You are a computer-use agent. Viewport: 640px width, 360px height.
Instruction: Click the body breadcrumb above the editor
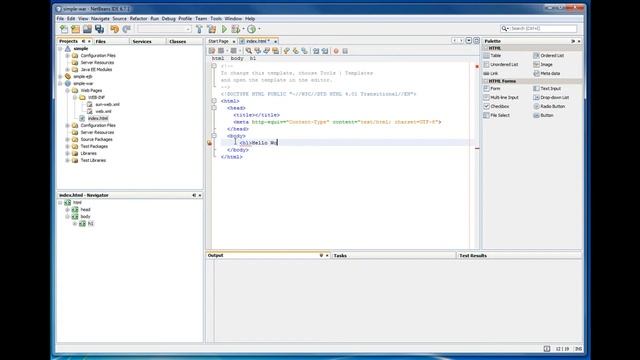[237, 58]
